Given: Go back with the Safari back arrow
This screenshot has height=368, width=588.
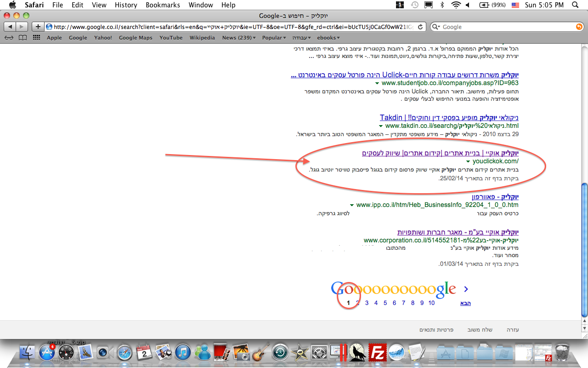Looking at the screenshot, I should click(x=10, y=27).
